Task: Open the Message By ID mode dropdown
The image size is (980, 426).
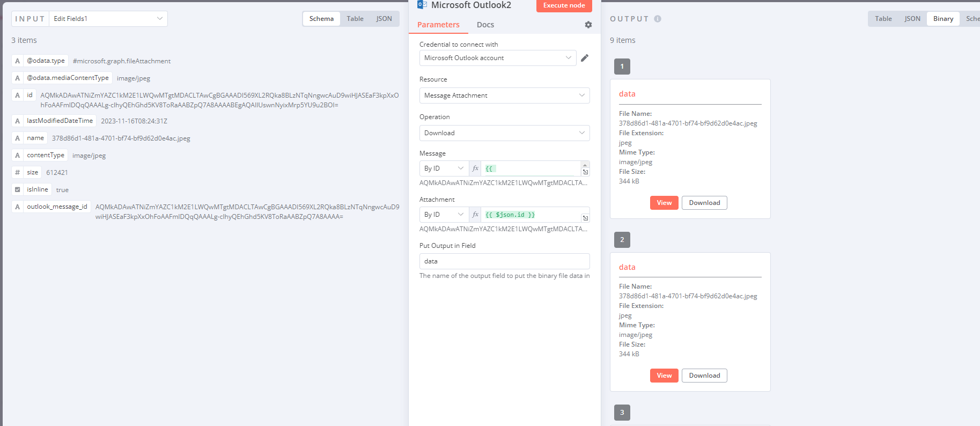Action: coord(444,168)
